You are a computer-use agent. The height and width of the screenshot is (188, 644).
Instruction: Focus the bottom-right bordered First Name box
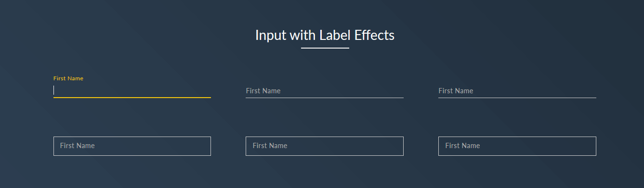click(x=517, y=146)
